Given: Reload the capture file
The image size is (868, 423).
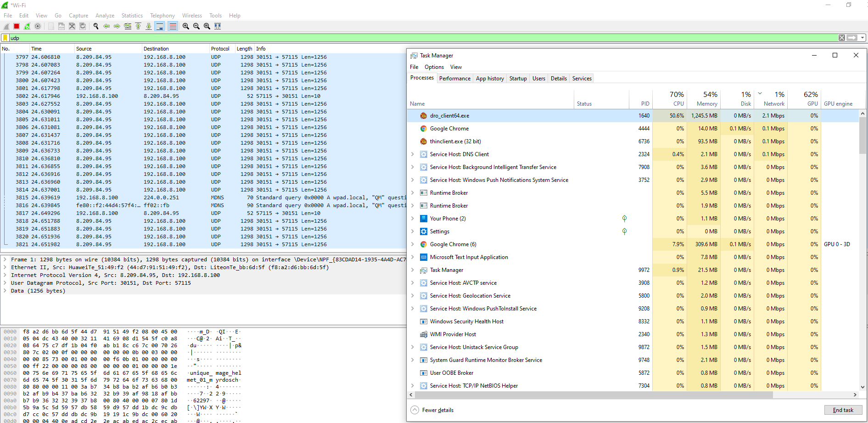Looking at the screenshot, I should coord(83,26).
